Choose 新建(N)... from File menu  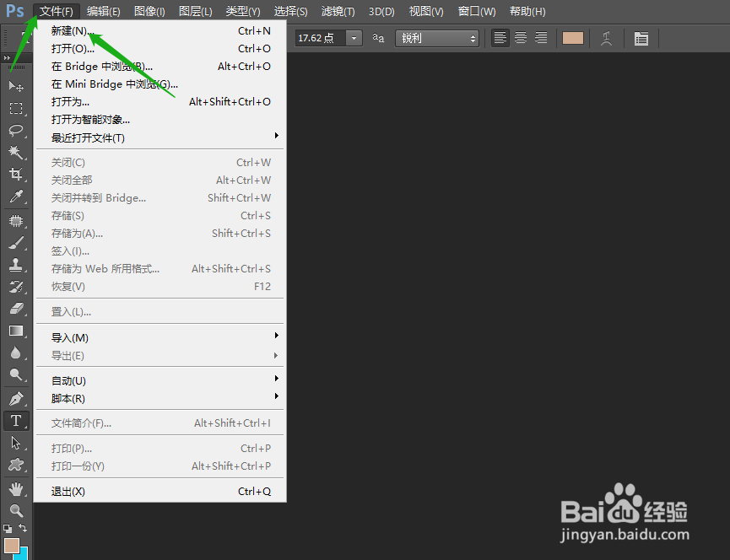coord(160,31)
